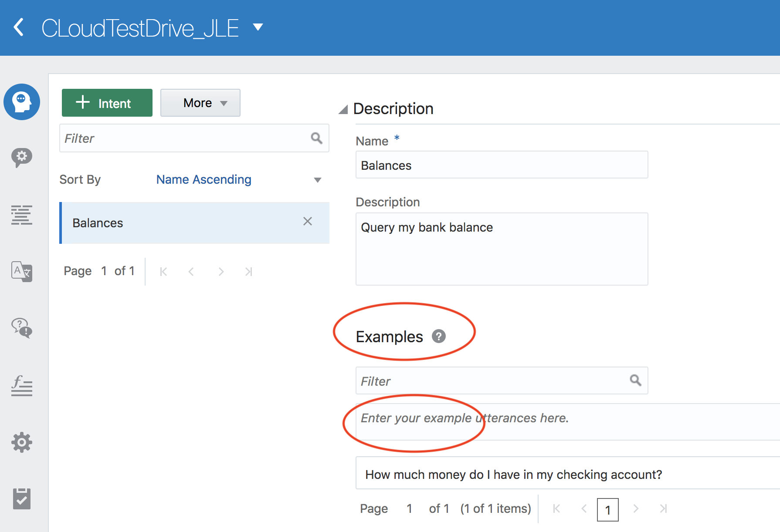Open the Entities speech-bubble gear icon
780x532 pixels.
[22, 157]
